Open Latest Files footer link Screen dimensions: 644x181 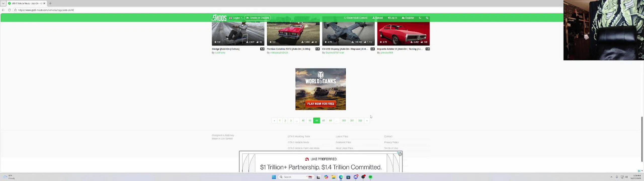point(342,137)
